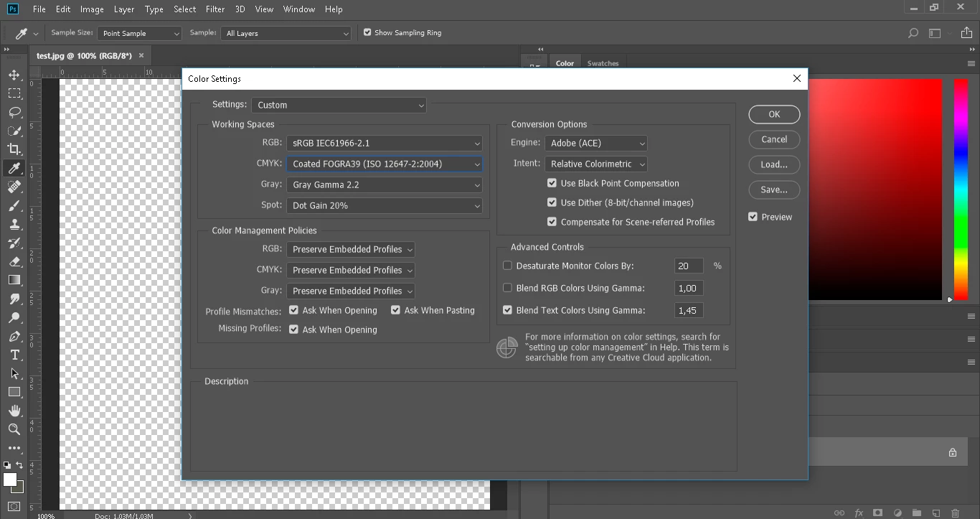Select the Gradient tool
Viewport: 980px width, 519px height.
tap(14, 280)
